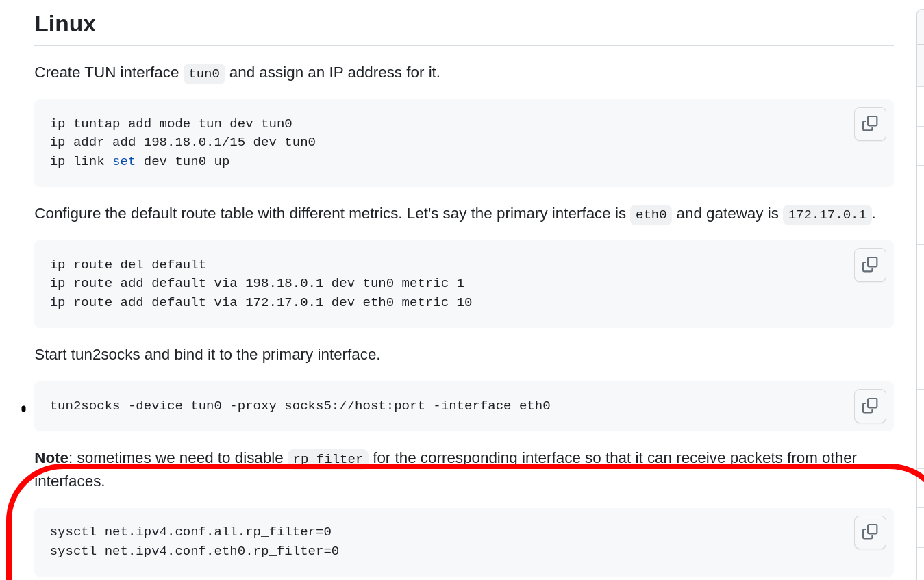This screenshot has height=580, width=924.
Task: Click the bold 'Note' text
Action: pos(51,457)
